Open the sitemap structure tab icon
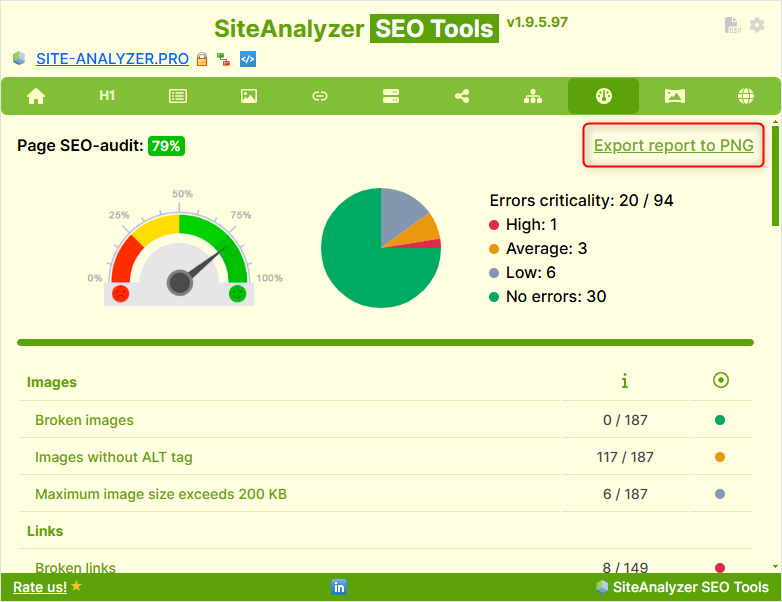The width and height of the screenshot is (782, 602). [533, 96]
